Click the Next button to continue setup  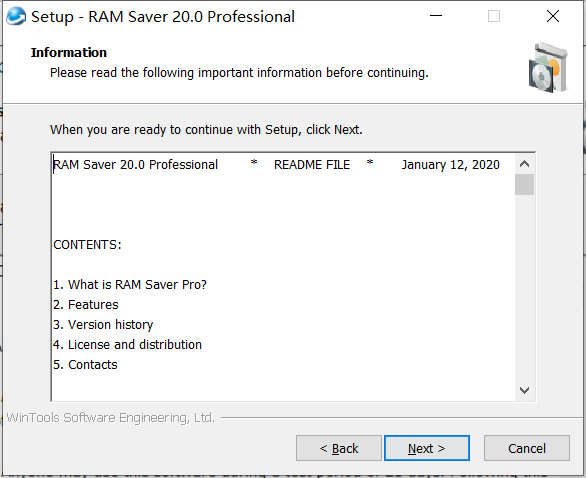pyautogui.click(x=427, y=448)
